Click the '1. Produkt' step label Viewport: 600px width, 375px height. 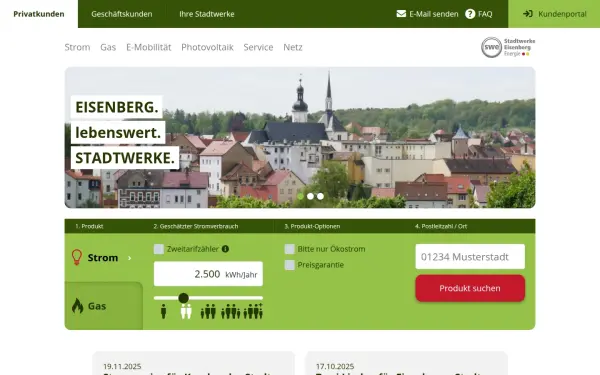pyautogui.click(x=89, y=226)
